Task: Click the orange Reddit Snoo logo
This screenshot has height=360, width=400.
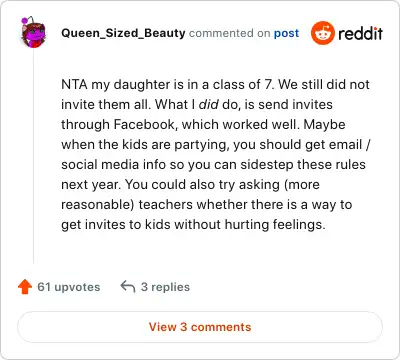Action: click(x=322, y=33)
